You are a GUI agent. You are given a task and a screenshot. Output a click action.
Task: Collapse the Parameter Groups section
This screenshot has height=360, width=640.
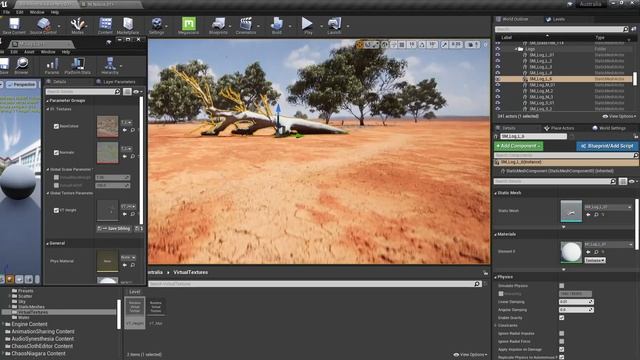pyautogui.click(x=47, y=100)
